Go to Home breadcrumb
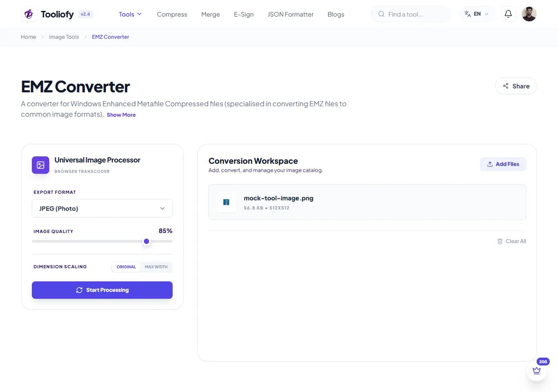This screenshot has width=558, height=392. click(x=28, y=37)
